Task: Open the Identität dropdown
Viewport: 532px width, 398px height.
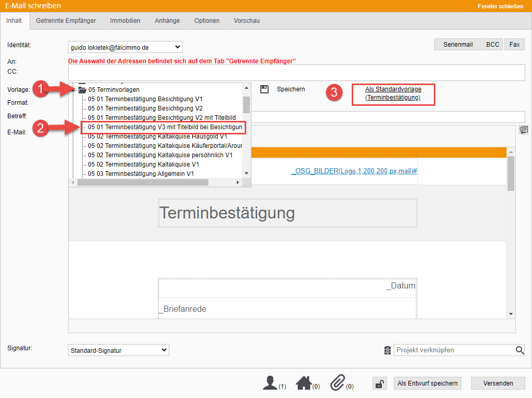Action: [125, 47]
